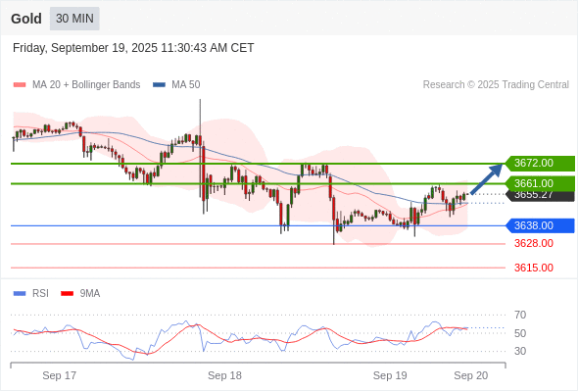Toggle the MA 20 + Bollinger Bands legend
The width and height of the screenshot is (578, 392).
pyautogui.click(x=86, y=85)
